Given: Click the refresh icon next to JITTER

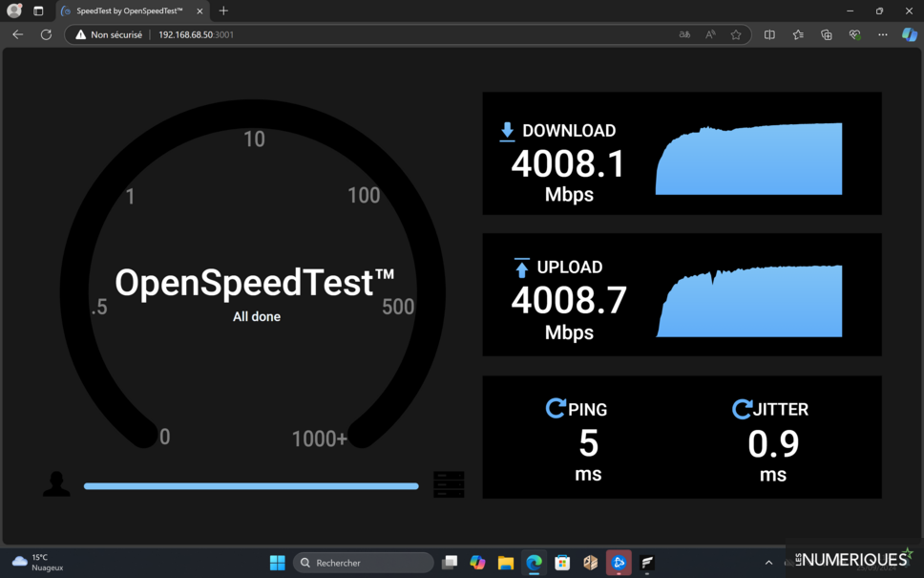Looking at the screenshot, I should point(741,409).
